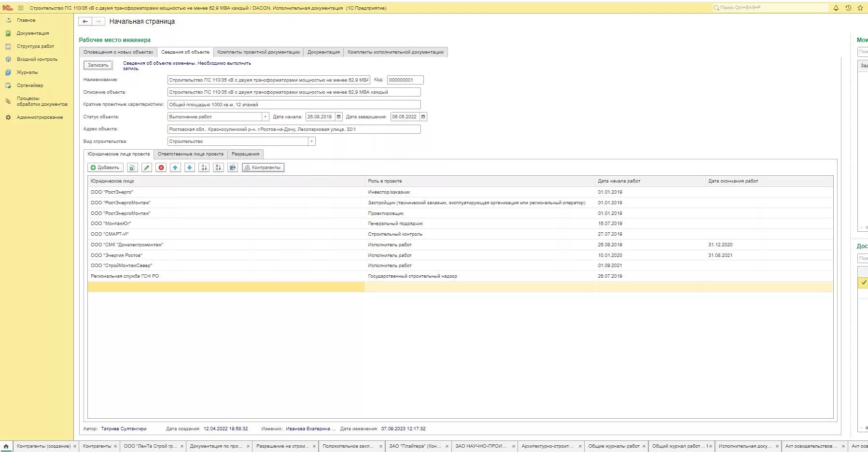Open Журналы in the left sidebar
Viewport: 868px width, 452px height.
click(x=27, y=72)
